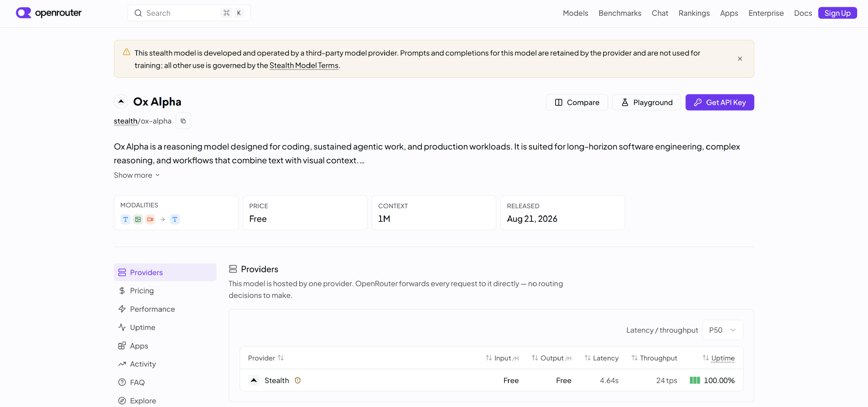Expand description with Show more
This screenshot has width=868, height=407.
(137, 175)
